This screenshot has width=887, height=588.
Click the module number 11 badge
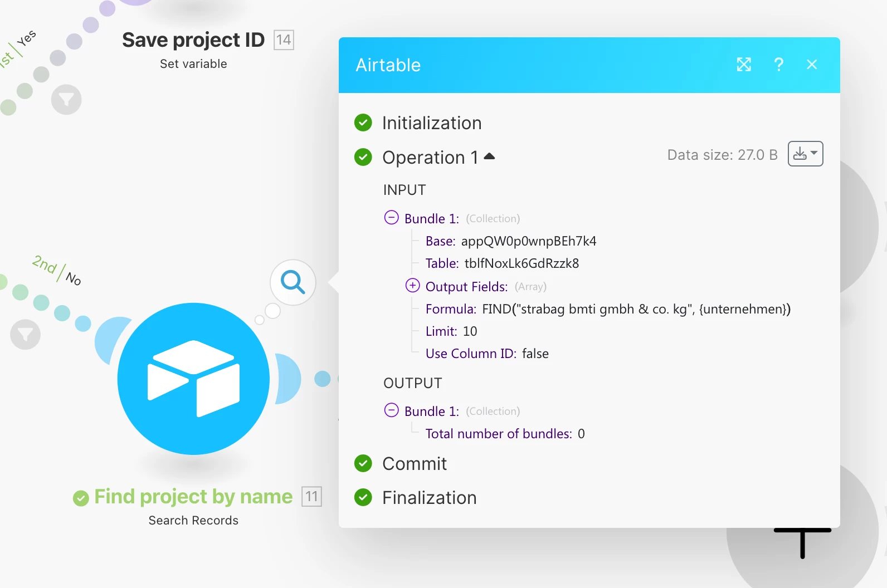(x=311, y=496)
